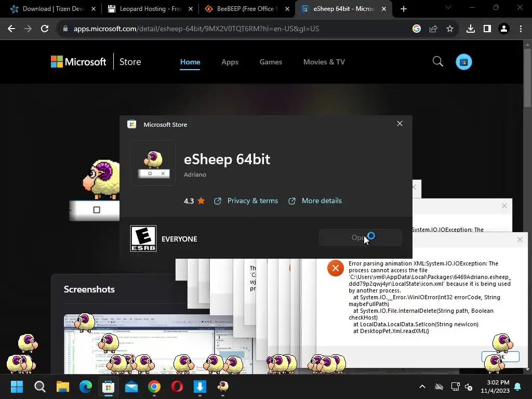
Task: Click eSheep icon in taskbar
Action: [x=223, y=387]
